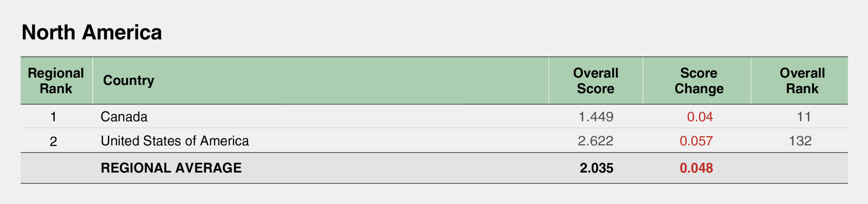Viewport: 868px width, 204px height.
Task: Select the REGIONAL AVERAGE label
Action: point(171,168)
